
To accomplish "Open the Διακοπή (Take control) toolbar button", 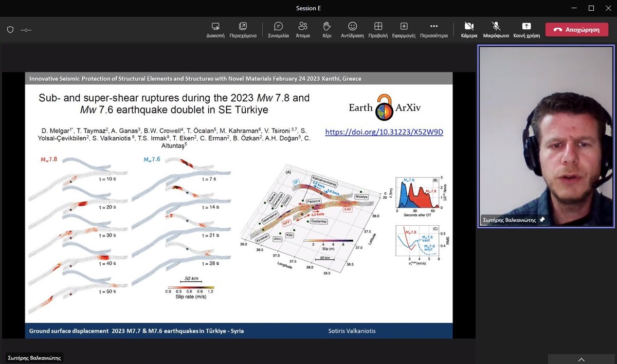I will tap(215, 30).
